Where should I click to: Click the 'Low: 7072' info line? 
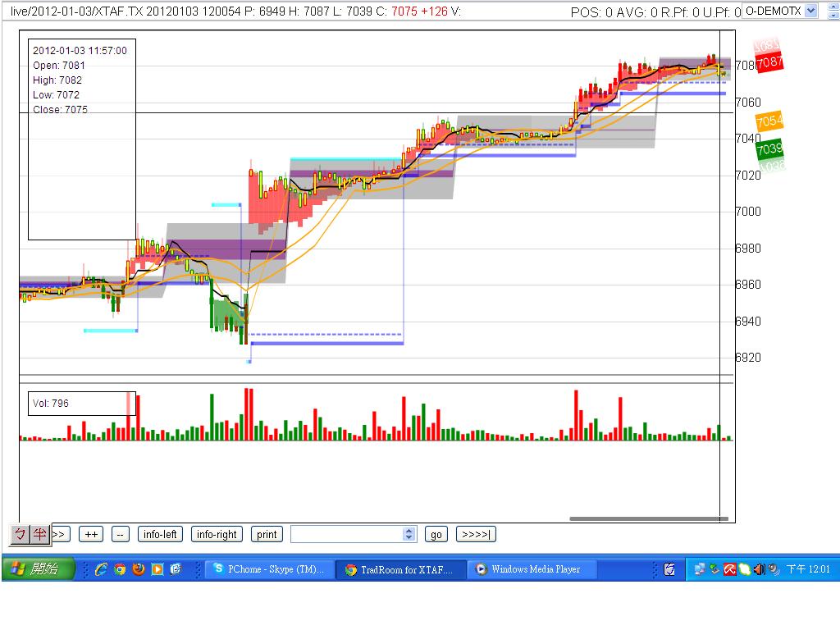[x=57, y=95]
